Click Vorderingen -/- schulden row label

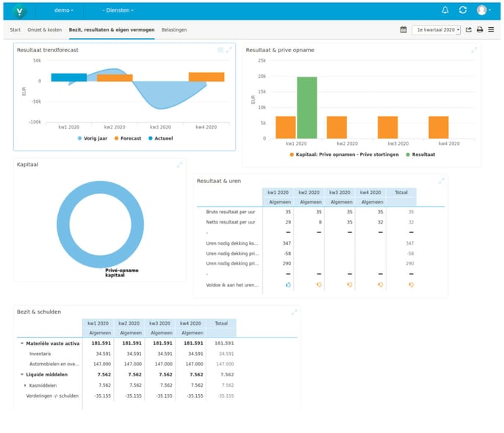tap(52, 396)
